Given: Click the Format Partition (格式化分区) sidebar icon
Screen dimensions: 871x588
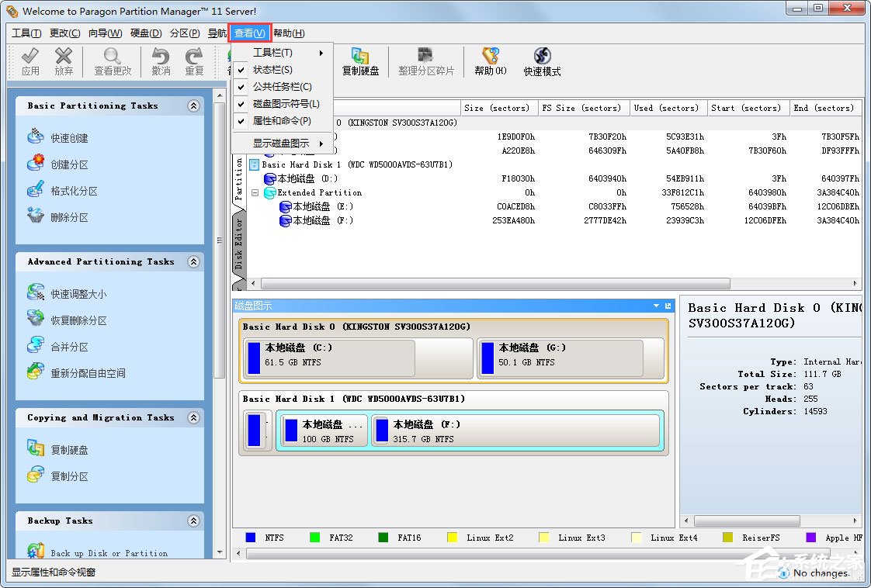Looking at the screenshot, I should pyautogui.click(x=36, y=189).
